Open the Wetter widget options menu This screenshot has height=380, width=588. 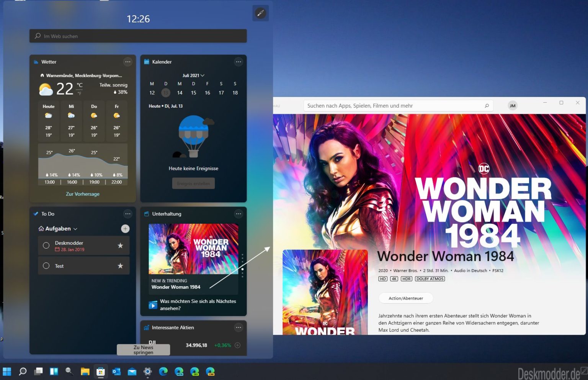click(128, 62)
